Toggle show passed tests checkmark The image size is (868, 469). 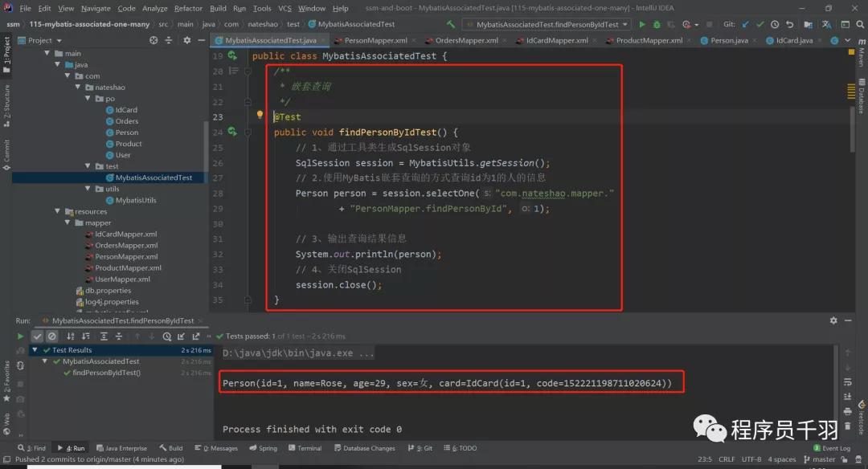[37, 336]
